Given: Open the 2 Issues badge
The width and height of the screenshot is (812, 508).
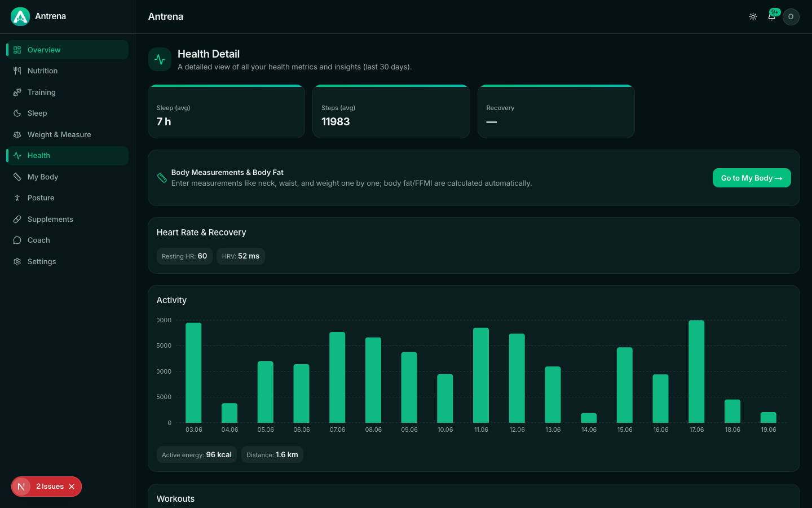Looking at the screenshot, I should (x=50, y=487).
